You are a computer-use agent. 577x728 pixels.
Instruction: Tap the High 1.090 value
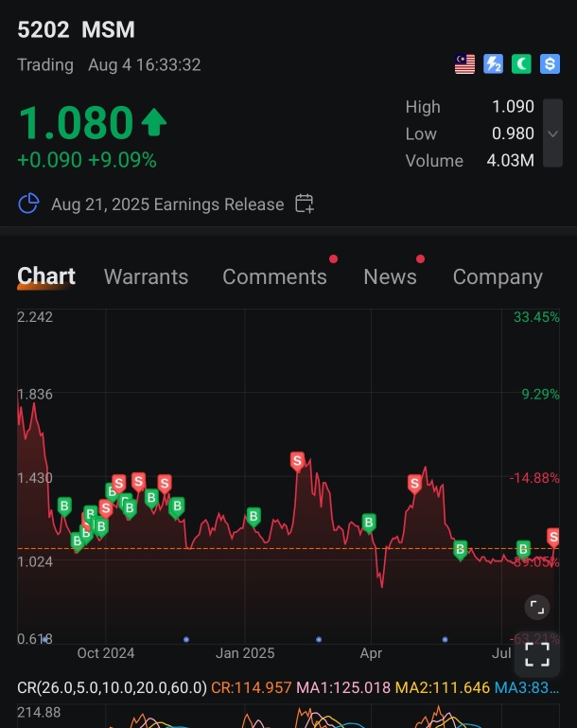(513, 107)
